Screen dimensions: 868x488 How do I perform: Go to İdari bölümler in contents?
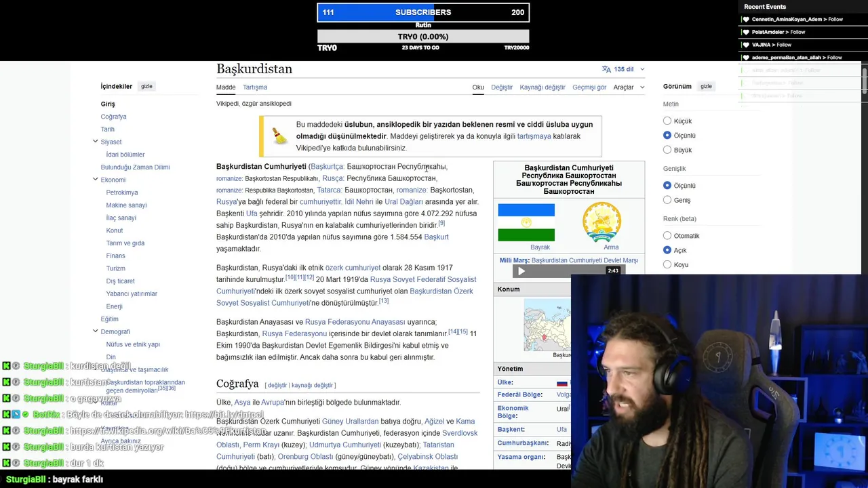click(x=125, y=155)
